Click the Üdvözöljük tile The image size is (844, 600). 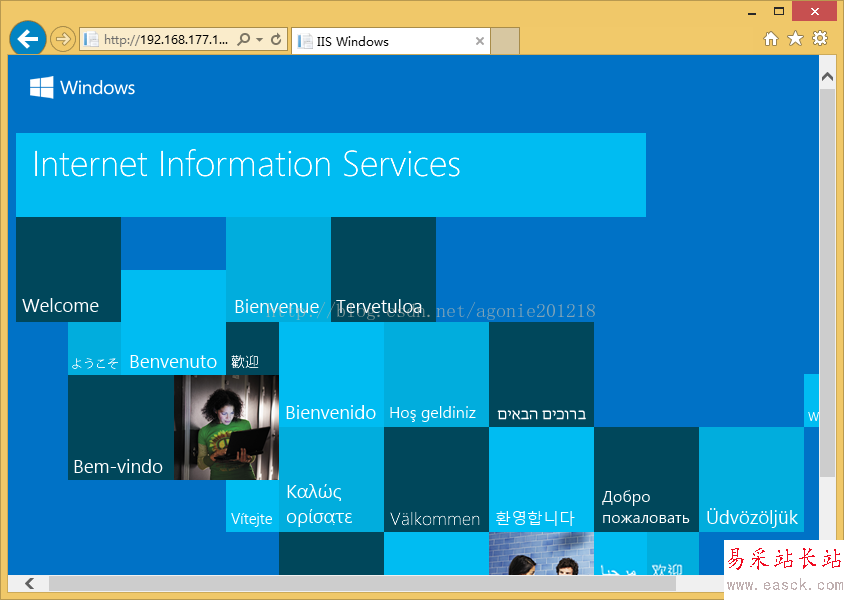pyautogui.click(x=751, y=479)
